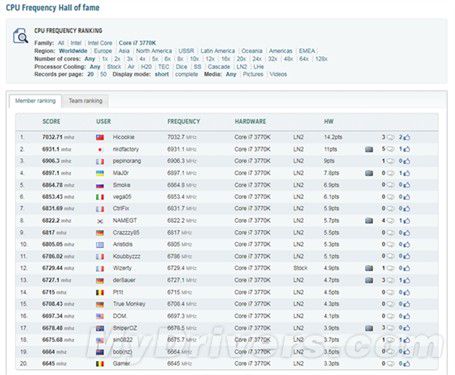This screenshot has width=455, height=375.
Task: Click the comment bubble in the Gamer row
Action: tap(390, 364)
